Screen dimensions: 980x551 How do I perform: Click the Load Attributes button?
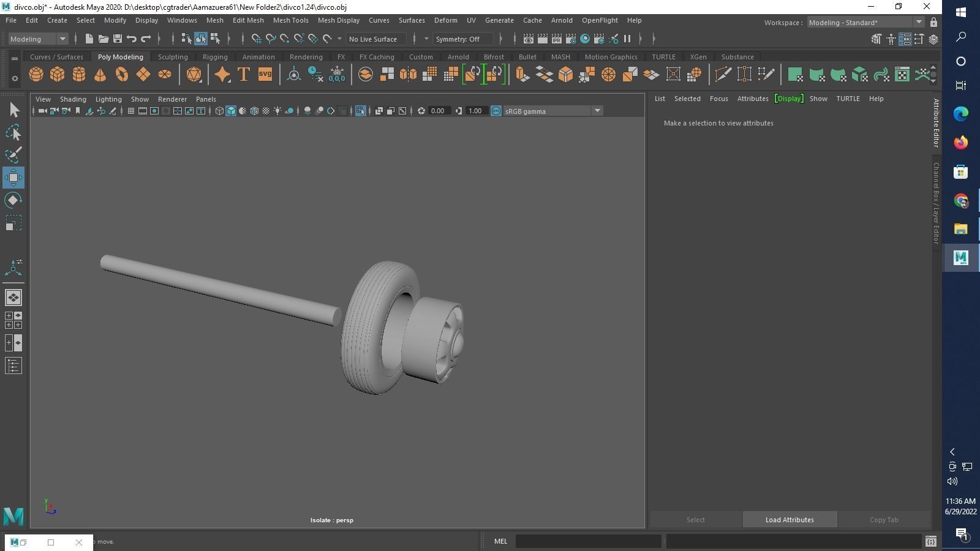pyautogui.click(x=790, y=520)
